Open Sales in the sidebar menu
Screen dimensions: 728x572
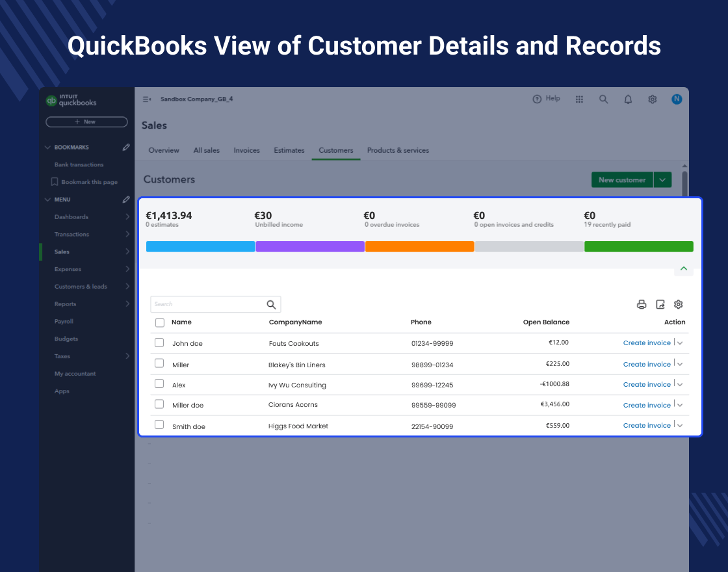(x=62, y=252)
